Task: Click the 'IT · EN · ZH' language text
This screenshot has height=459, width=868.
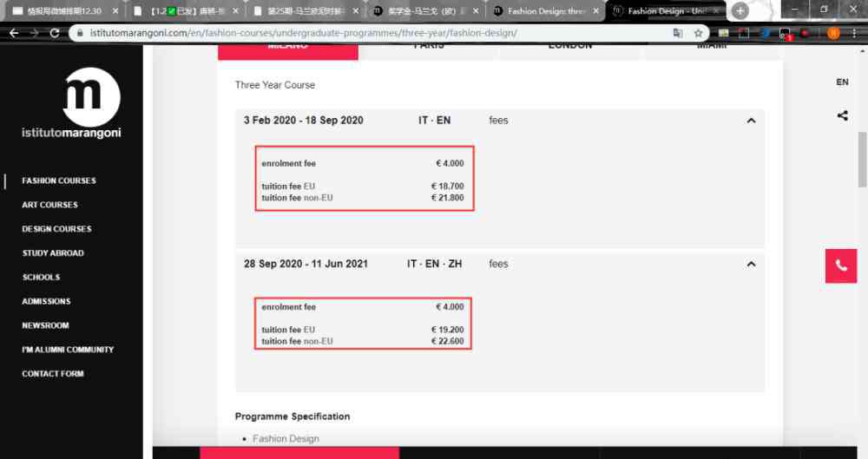Action: (435, 264)
